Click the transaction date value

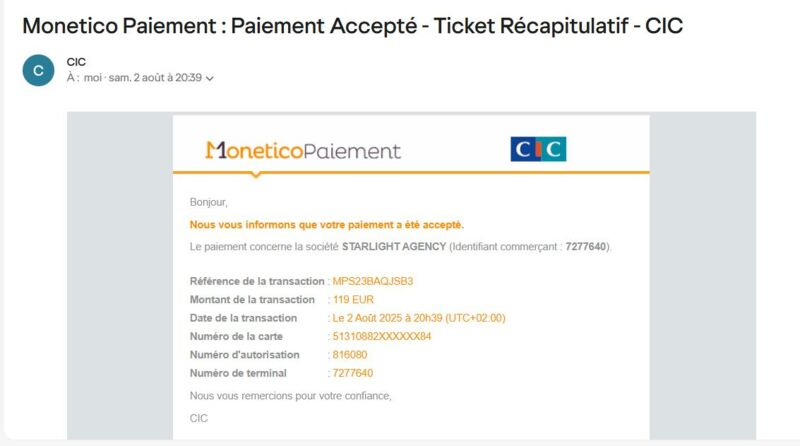click(419, 318)
